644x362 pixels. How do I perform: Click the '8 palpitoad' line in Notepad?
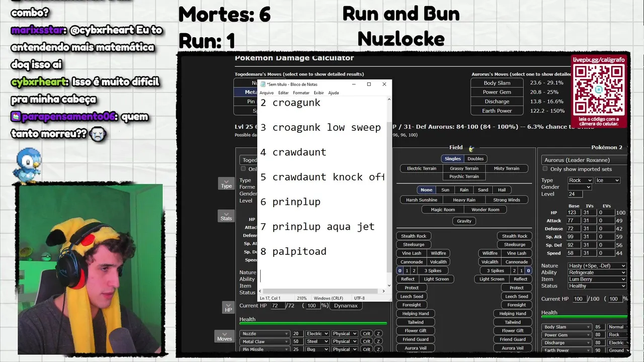(x=293, y=251)
